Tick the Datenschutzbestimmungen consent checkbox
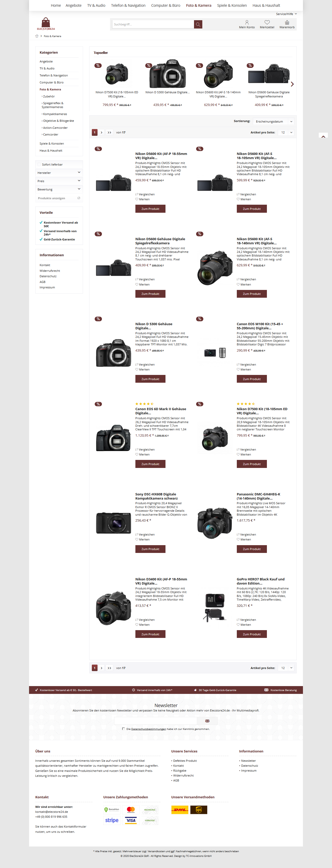 (123, 729)
